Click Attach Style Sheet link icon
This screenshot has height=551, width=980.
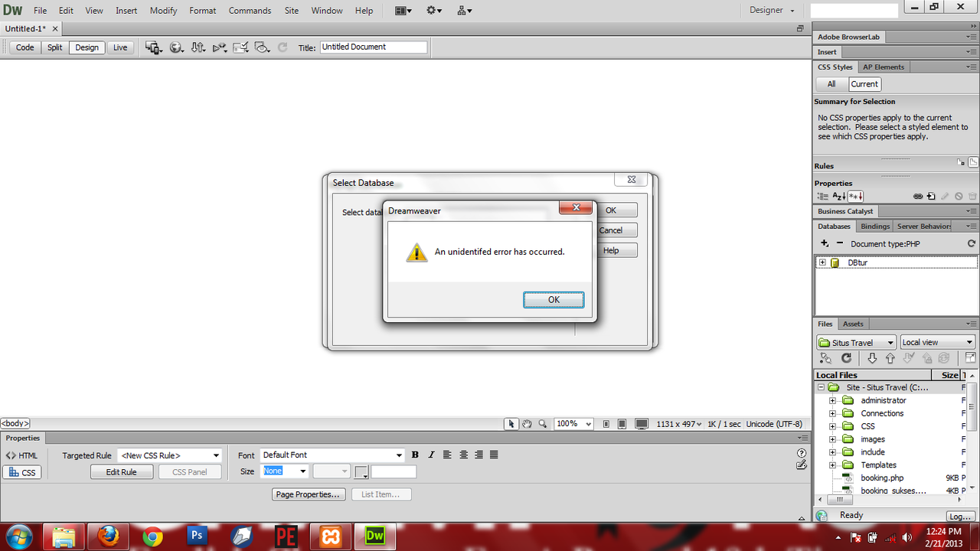(x=918, y=197)
